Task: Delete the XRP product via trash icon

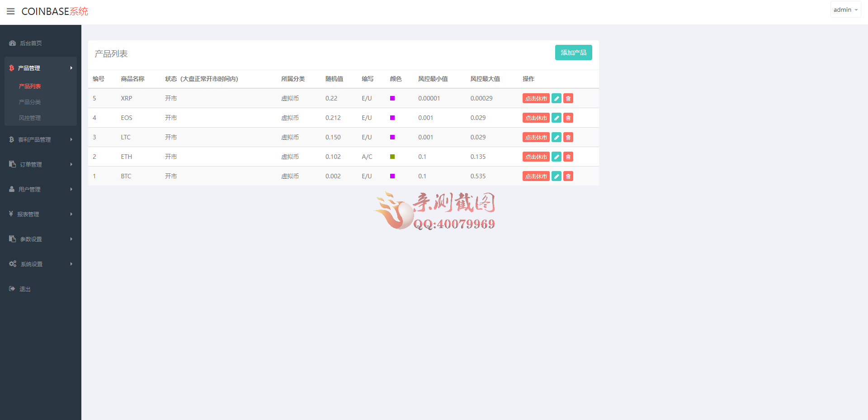Action: 568,98
